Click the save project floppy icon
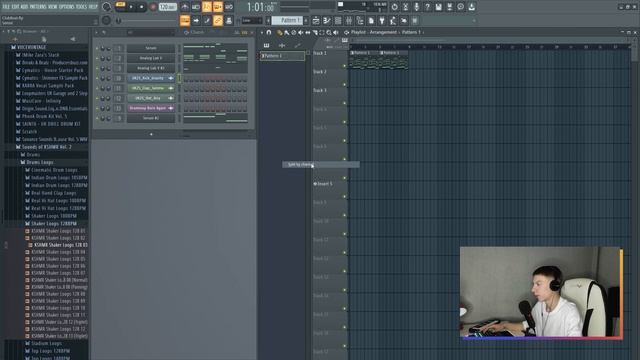Screen dimensions: 640x360 click(x=438, y=7)
